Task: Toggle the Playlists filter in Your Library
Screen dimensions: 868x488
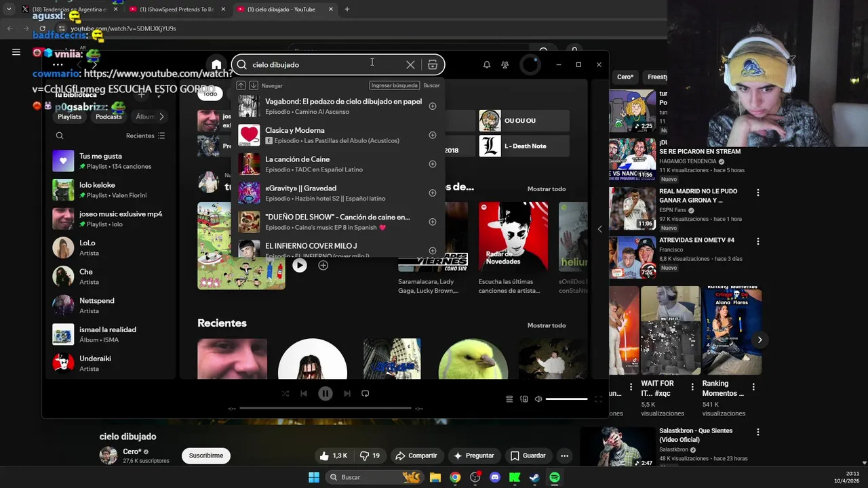Action: 69,117
